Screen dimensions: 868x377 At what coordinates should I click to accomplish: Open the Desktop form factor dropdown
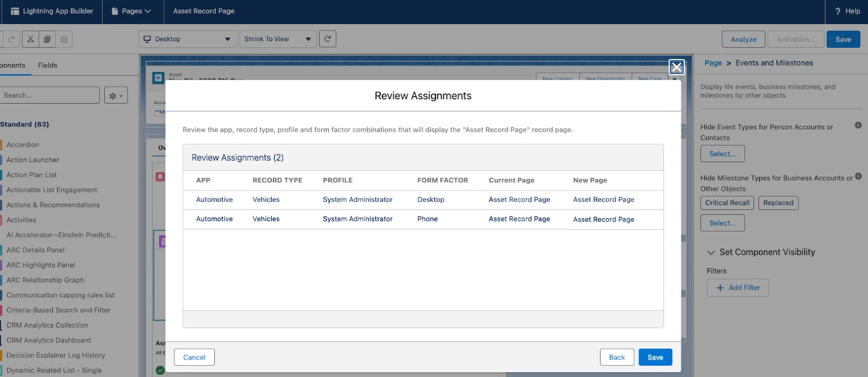[188, 39]
